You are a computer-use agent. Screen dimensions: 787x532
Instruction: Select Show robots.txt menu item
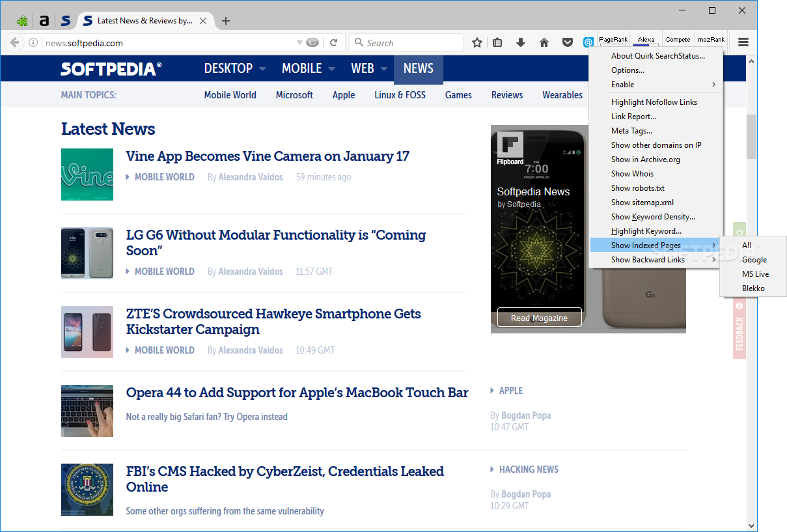coord(656,188)
